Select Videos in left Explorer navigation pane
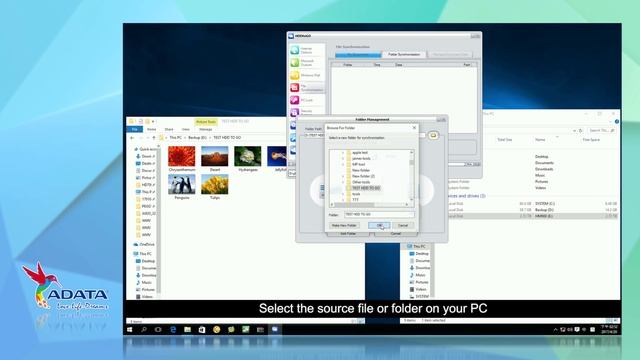Image resolution: width=640 pixels, height=360 pixels. (x=145, y=297)
